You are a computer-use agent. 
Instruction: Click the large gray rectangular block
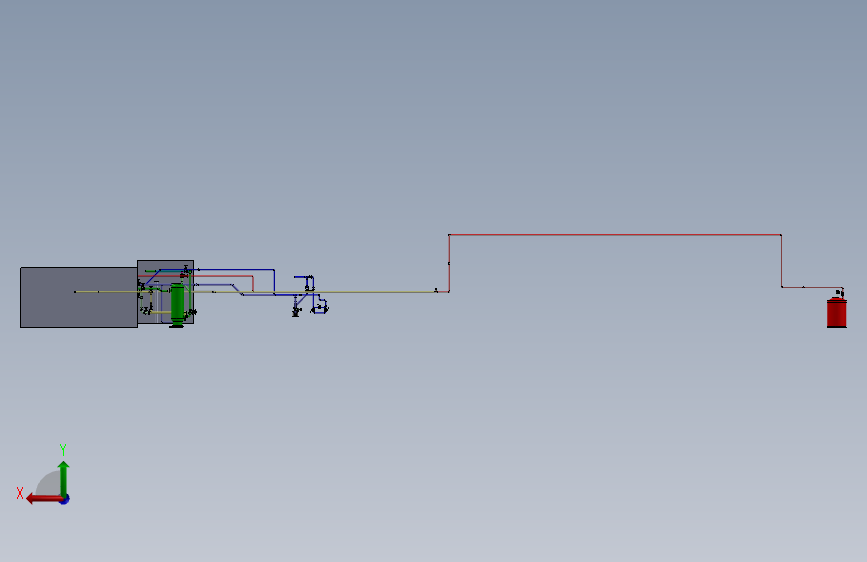(79, 298)
